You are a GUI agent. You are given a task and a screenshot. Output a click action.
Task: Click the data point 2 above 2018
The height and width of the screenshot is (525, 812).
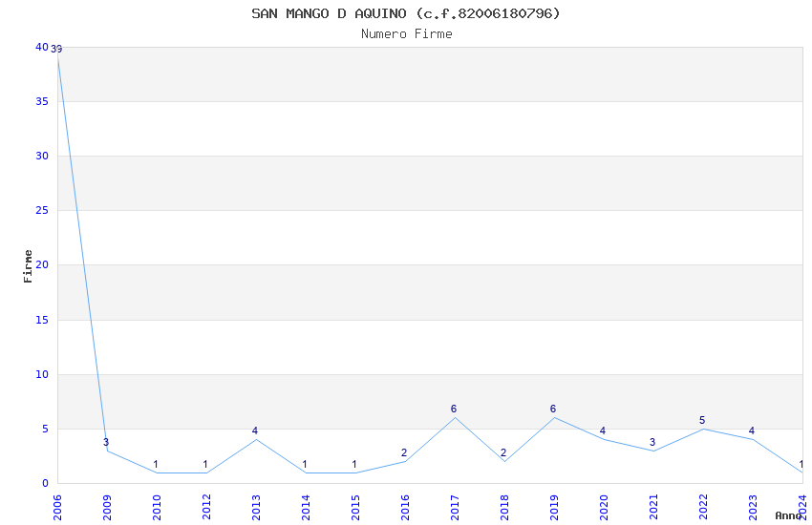503,453
